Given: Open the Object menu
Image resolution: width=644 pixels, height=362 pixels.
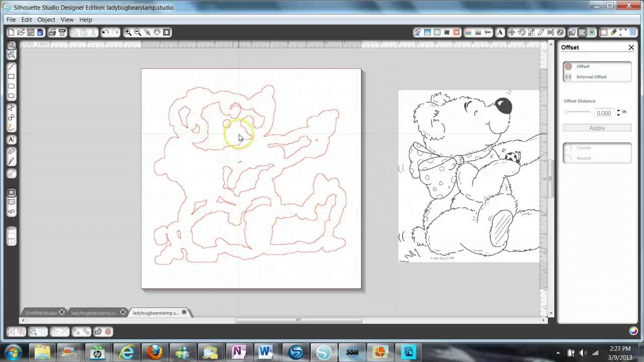Looking at the screenshot, I should [46, 20].
